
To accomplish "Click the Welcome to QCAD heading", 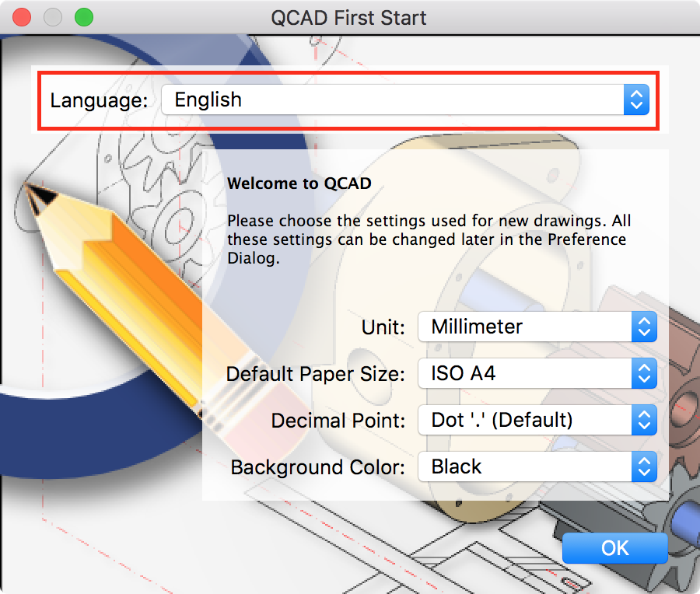I will 299,183.
